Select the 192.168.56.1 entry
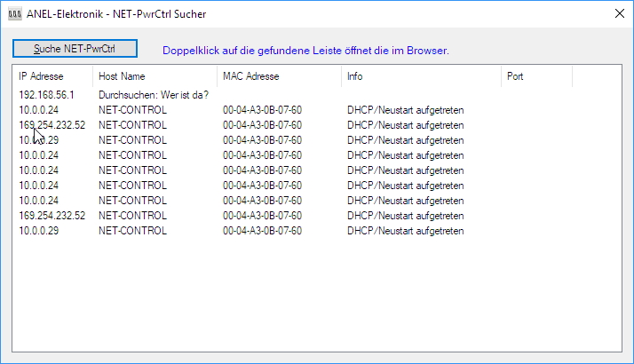Screen dimensions: 634x364 (46, 95)
